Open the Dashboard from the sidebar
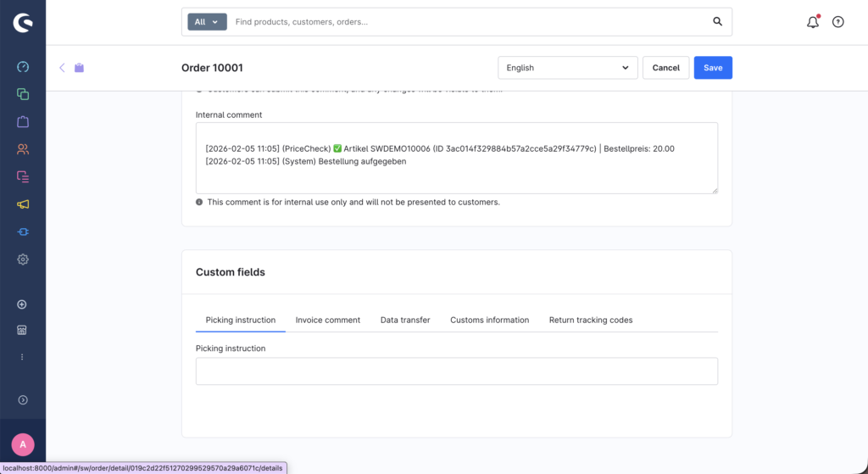Viewport: 868px width, 474px height. 23,67
